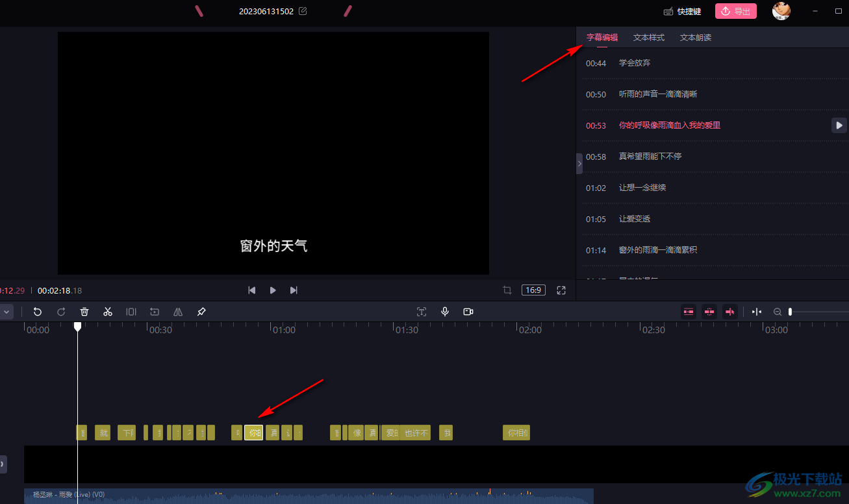Screen dimensions: 849x504
Task: Zoom out timeline with magnifier minus
Action: coord(778,312)
